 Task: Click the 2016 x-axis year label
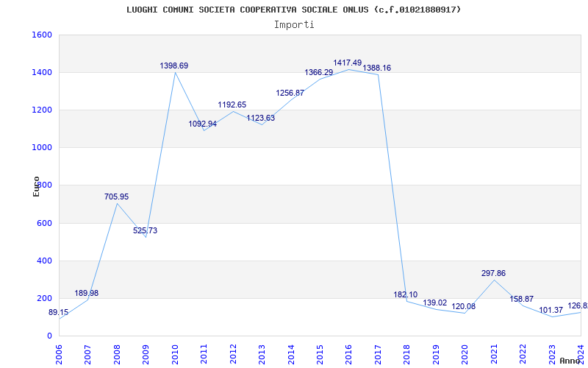pyautogui.click(x=348, y=355)
